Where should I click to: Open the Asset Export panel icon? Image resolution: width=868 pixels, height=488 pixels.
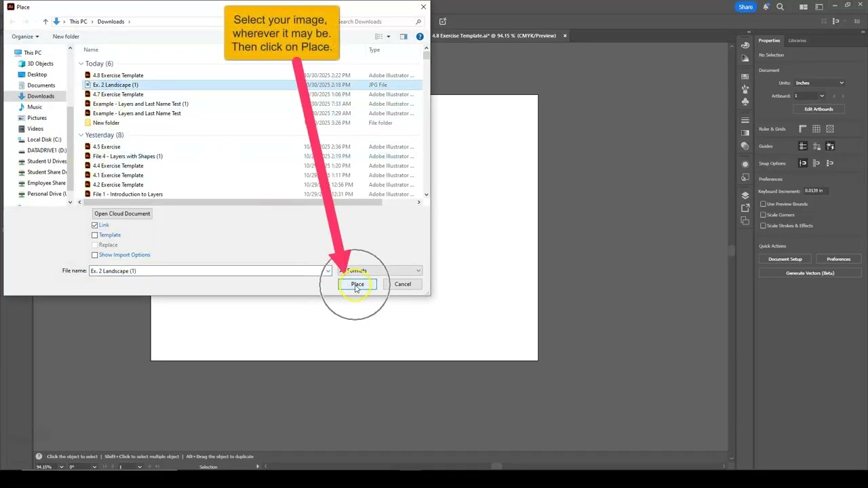745,208
